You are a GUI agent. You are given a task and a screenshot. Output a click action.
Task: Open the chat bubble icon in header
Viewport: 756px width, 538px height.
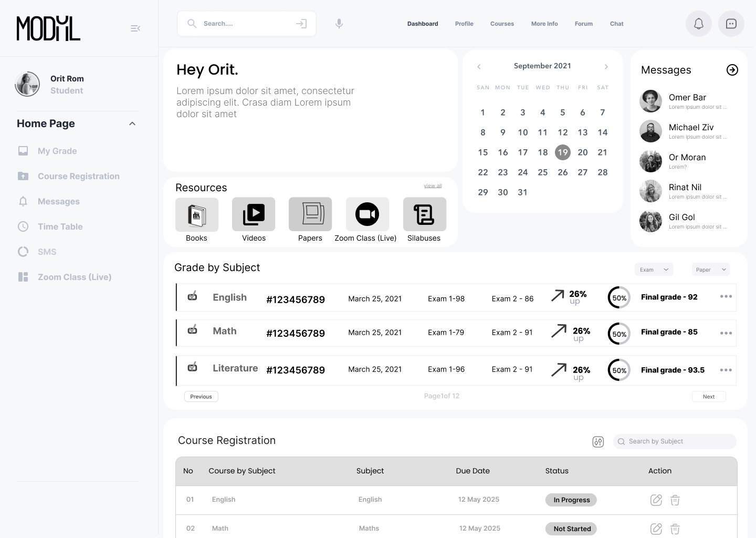coord(731,24)
